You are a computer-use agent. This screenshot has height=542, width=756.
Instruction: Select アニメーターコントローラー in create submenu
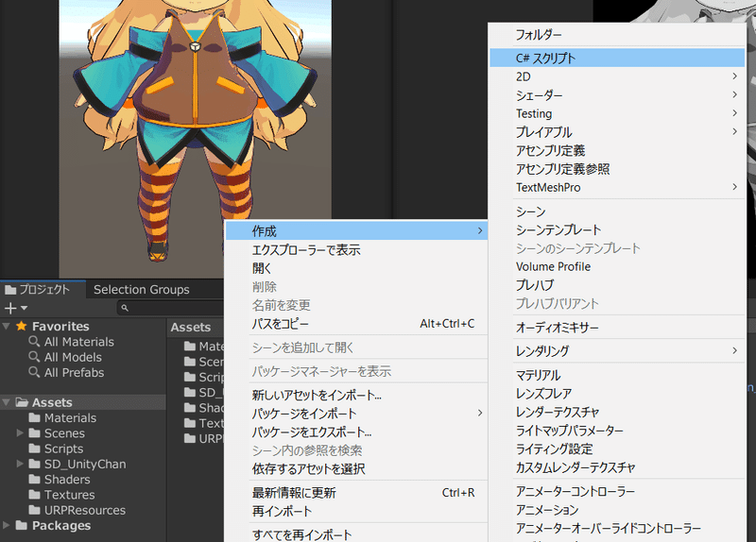click(617, 491)
